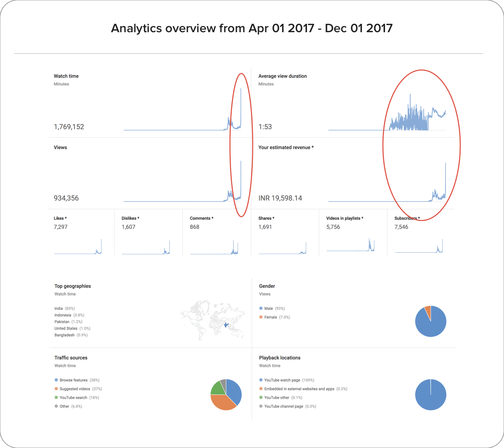Click the Videos in playlists sparkline

350,245
